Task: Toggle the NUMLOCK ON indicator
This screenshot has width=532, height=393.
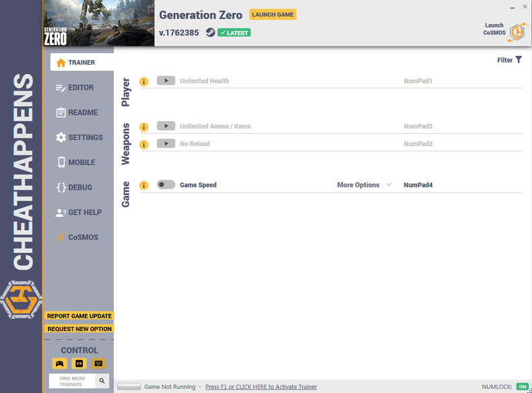Action: tap(523, 386)
